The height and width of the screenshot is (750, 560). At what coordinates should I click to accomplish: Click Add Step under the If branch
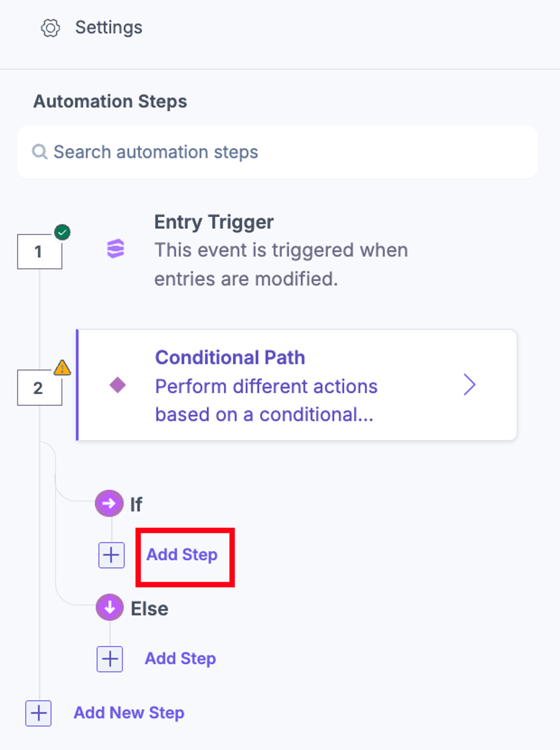[x=182, y=555]
